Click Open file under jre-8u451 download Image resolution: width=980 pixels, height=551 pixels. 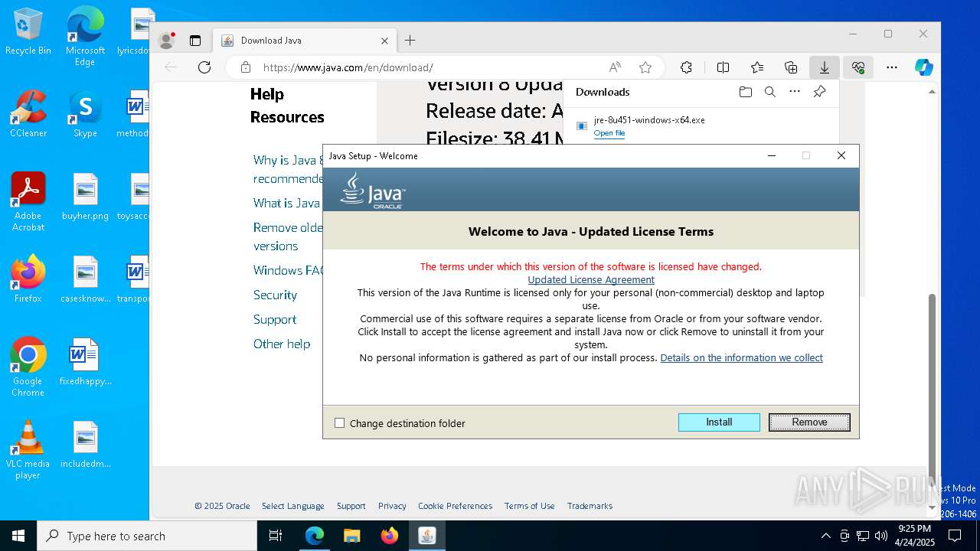609,133
